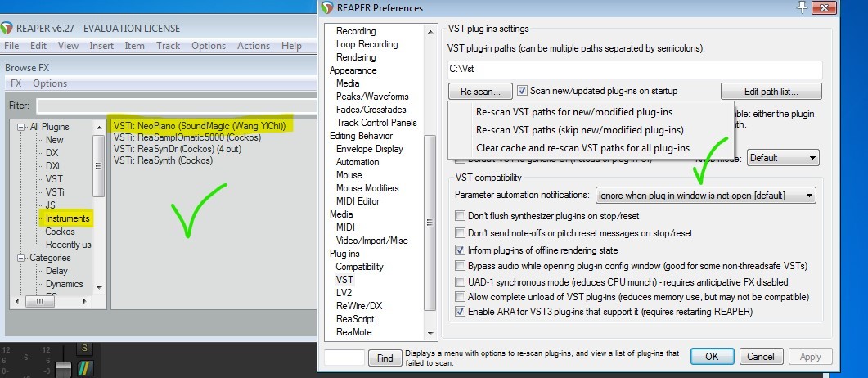Open the File menu
The image size is (868, 378).
(x=11, y=46)
